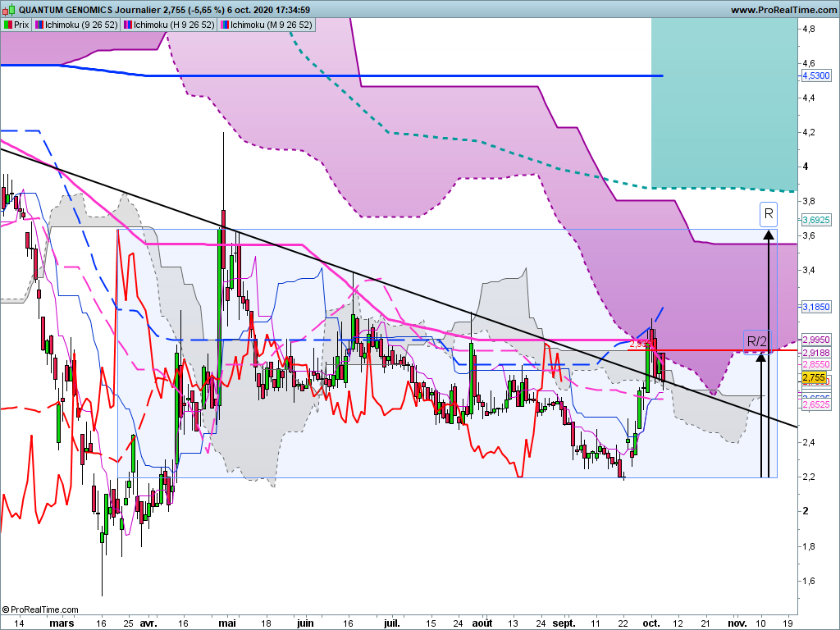
Task: Click the avr. label on the time axis
Action: click(x=148, y=623)
